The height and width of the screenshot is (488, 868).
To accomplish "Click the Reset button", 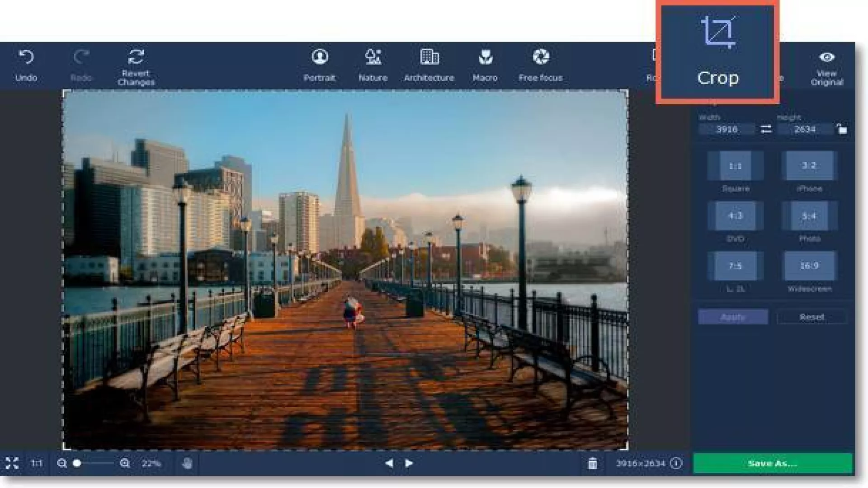I will (811, 317).
